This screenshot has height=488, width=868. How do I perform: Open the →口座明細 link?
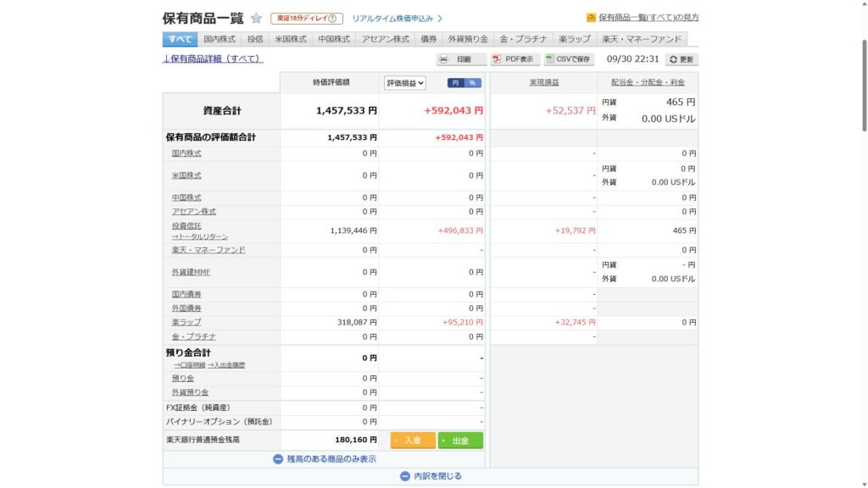[x=189, y=365]
